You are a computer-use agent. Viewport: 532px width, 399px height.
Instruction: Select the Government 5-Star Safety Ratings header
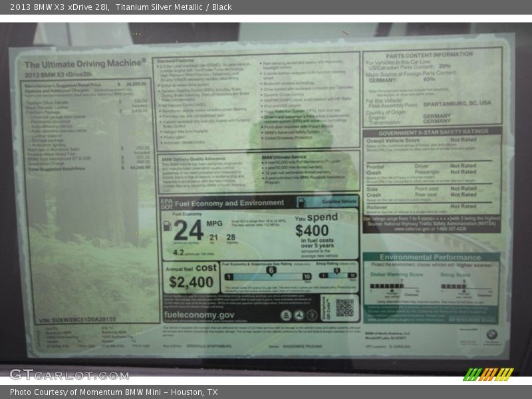point(432,132)
